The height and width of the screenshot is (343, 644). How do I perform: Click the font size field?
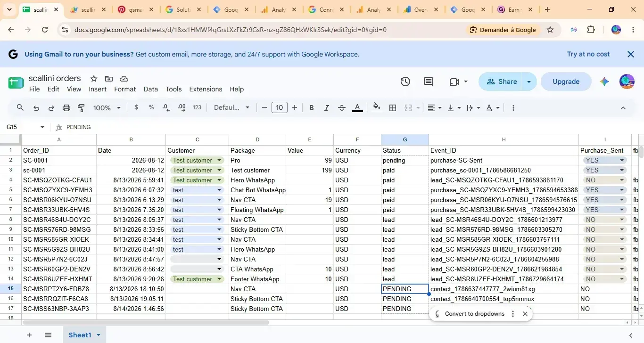coord(280,108)
